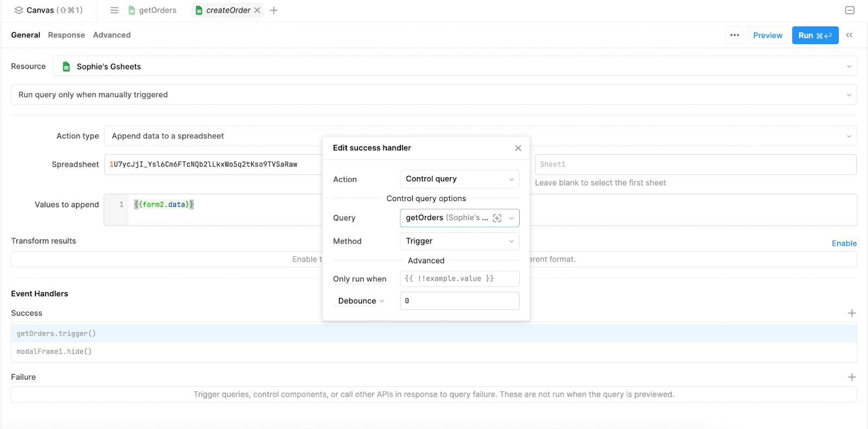Add a Success event handler
868x429 pixels.
(x=852, y=313)
